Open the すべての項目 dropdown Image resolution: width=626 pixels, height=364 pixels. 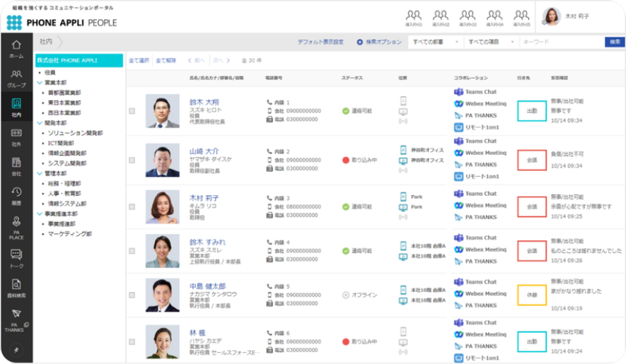[492, 42]
